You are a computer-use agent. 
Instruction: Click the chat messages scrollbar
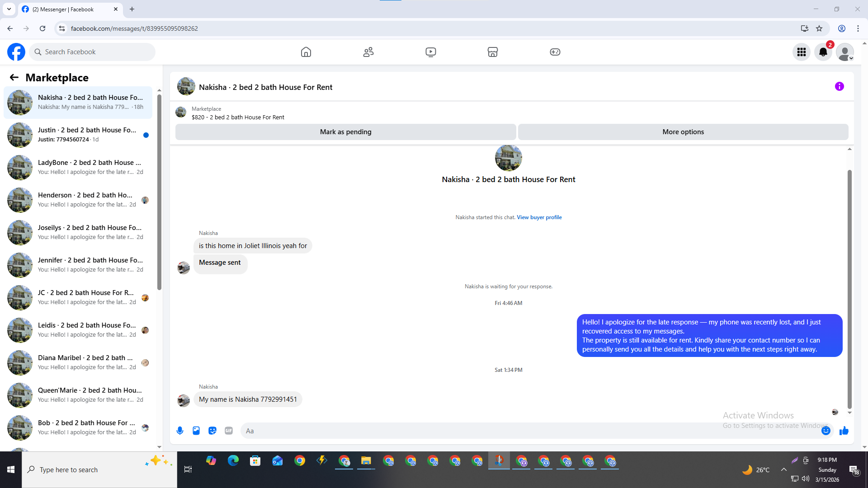coord(849,289)
